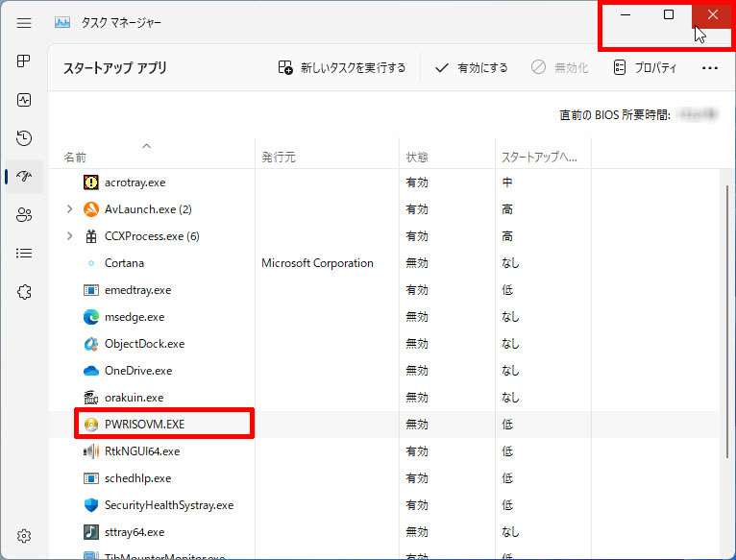This screenshot has height=560, width=736.
Task: Open Task Manager settings gear
Action: [x=25, y=536]
